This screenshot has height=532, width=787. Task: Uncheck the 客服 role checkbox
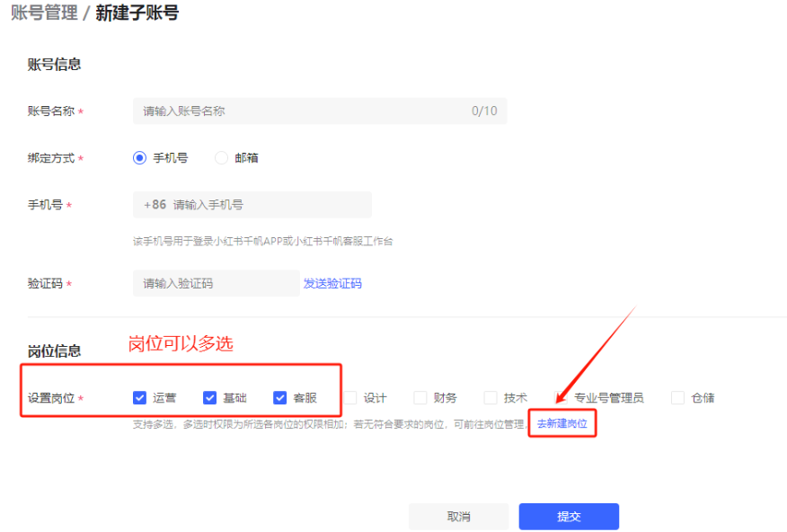point(280,398)
